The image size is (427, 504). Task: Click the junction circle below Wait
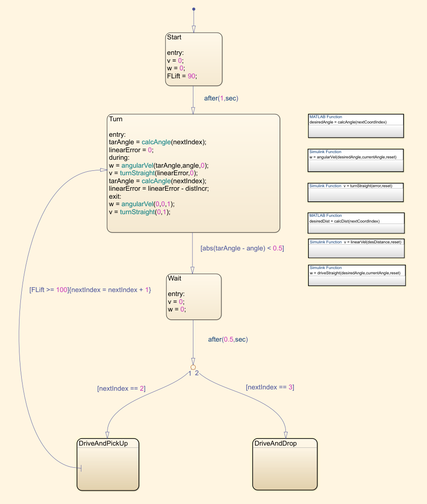(x=193, y=367)
